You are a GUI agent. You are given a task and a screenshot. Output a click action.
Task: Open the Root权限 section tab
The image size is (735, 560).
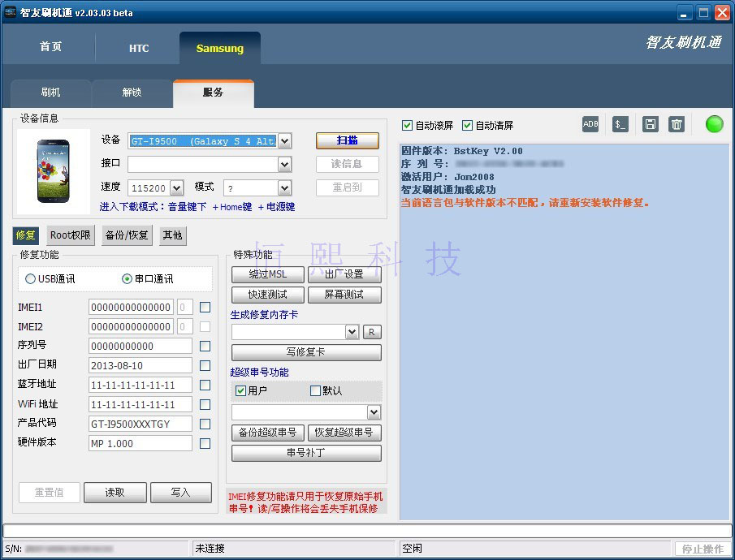(71, 235)
